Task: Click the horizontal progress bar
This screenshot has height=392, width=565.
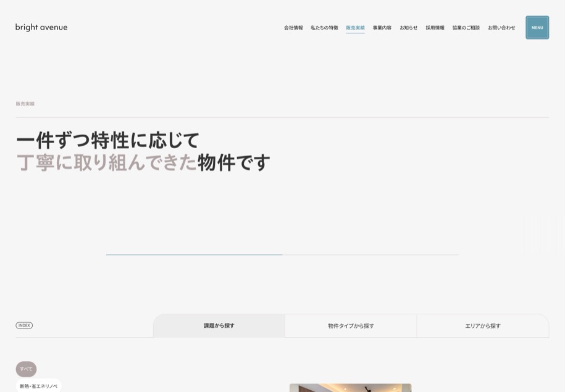Action: click(x=283, y=255)
